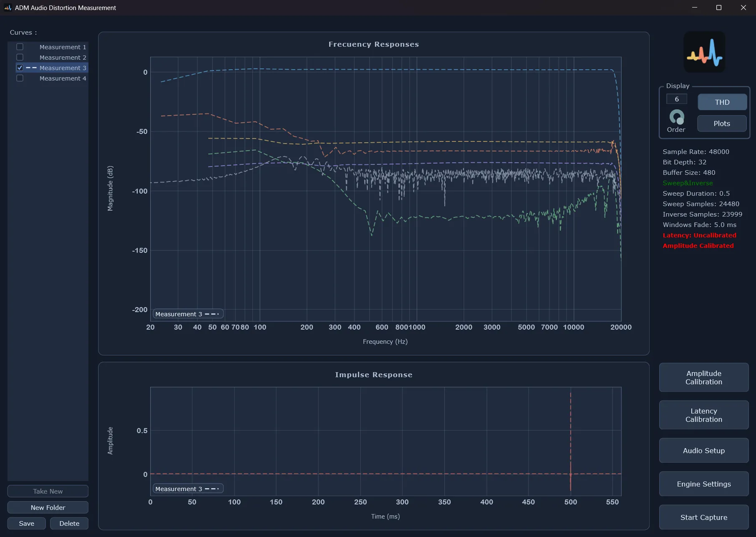This screenshot has height=537, width=756.
Task: Click the frequency plot Measurement 3 legend
Action: click(x=188, y=314)
